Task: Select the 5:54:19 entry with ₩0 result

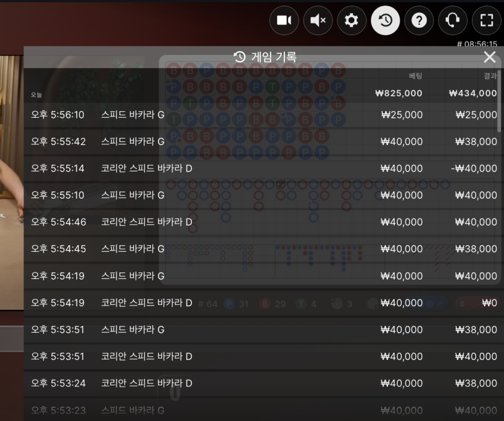Action: click(260, 303)
